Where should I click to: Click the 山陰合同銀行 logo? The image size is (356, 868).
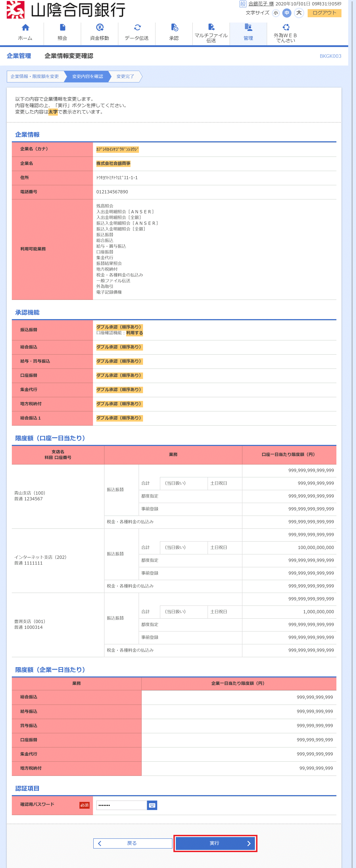click(x=66, y=9)
